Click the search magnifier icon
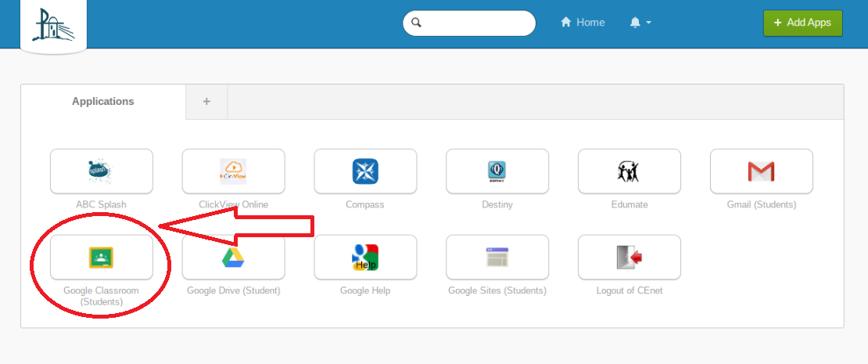This screenshot has width=868, height=364. (417, 23)
